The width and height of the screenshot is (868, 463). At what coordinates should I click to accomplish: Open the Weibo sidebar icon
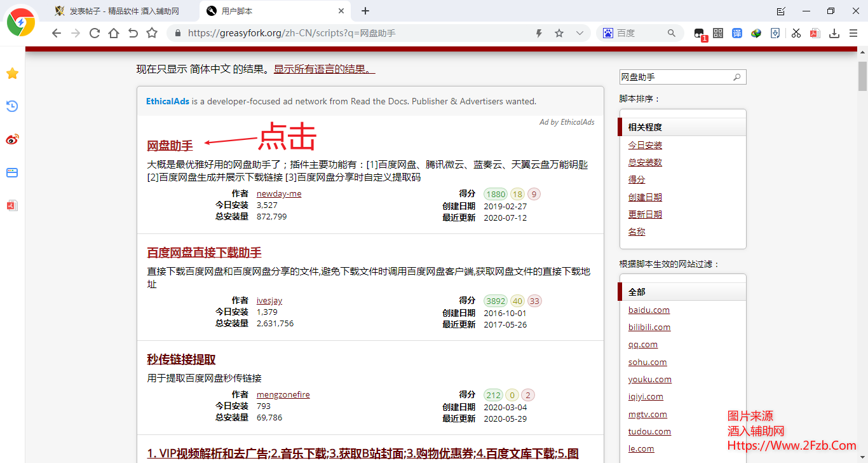click(x=11, y=140)
